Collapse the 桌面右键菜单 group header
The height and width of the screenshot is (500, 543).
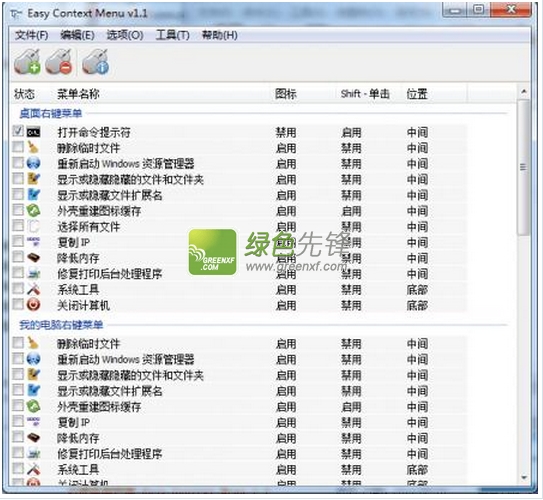tap(51, 113)
